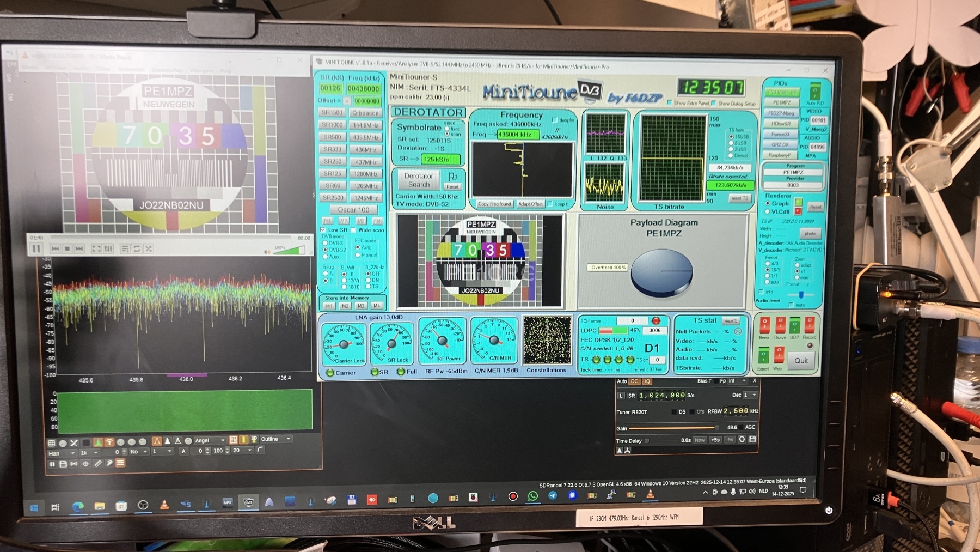Pause playback in the VLC player

click(x=36, y=248)
